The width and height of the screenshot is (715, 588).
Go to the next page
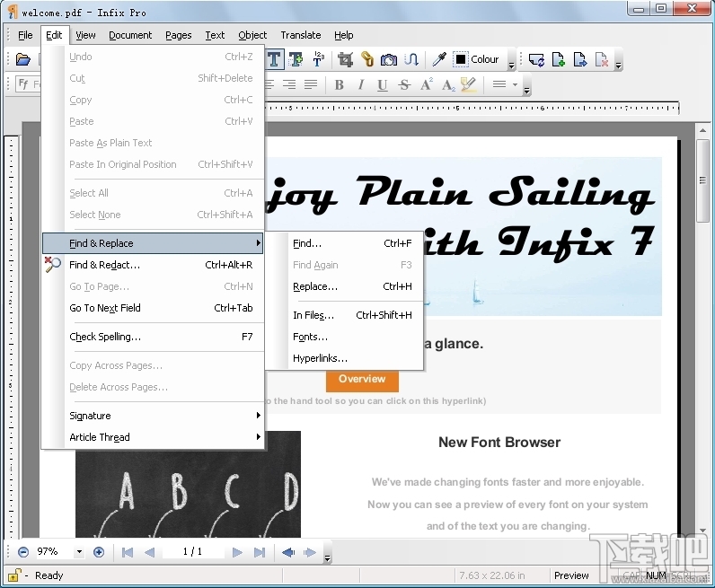237,552
